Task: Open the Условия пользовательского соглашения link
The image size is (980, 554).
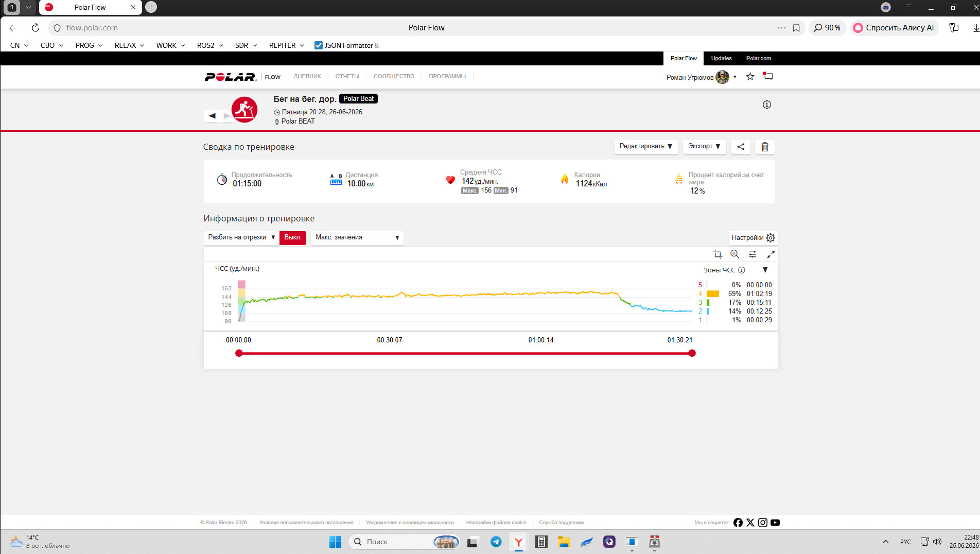Action: pyautogui.click(x=306, y=523)
